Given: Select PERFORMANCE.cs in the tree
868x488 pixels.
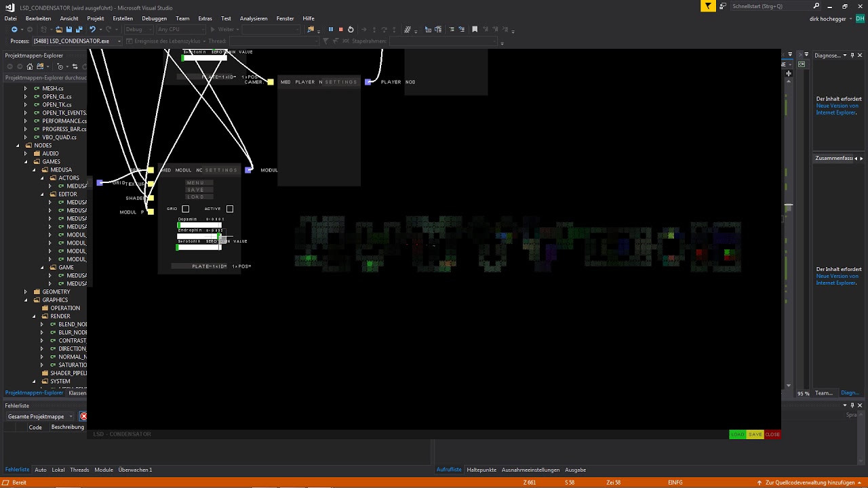Looking at the screenshot, I should pyautogui.click(x=64, y=121).
